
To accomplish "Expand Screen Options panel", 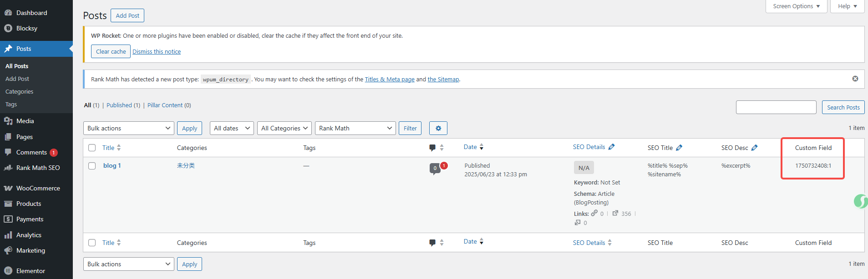I will [796, 6].
